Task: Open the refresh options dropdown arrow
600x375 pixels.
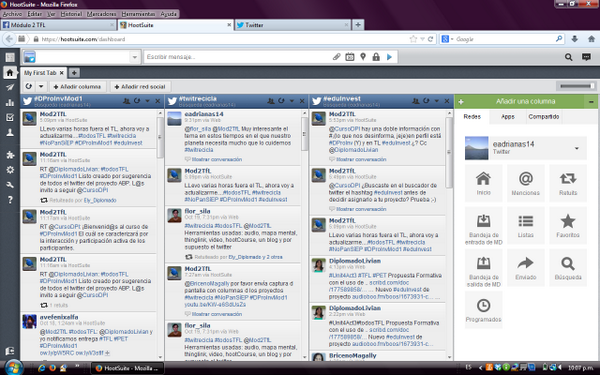Action: [41, 86]
